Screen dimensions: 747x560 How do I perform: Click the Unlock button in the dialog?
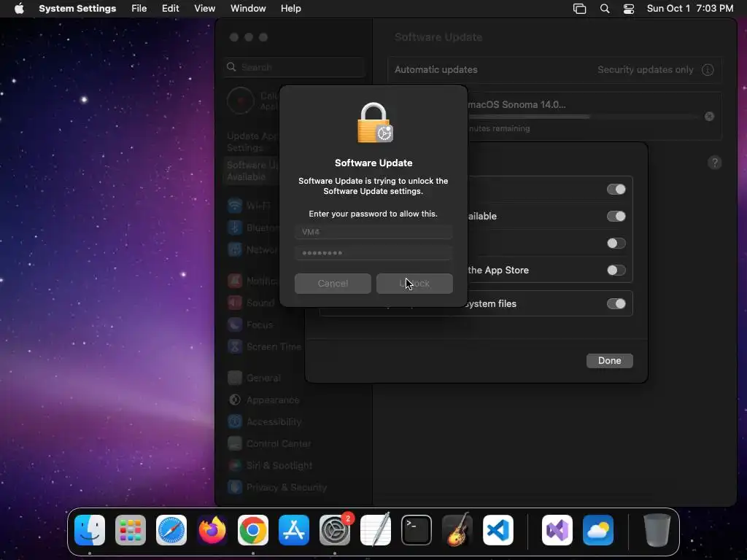[414, 284]
